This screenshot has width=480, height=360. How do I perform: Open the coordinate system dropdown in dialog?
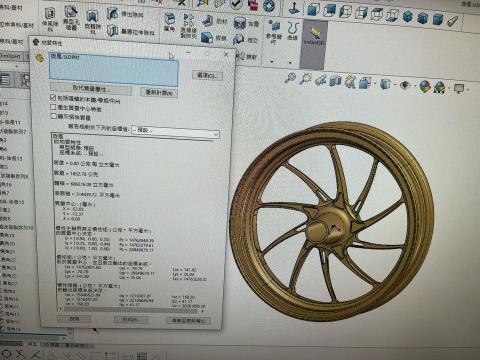175,132
